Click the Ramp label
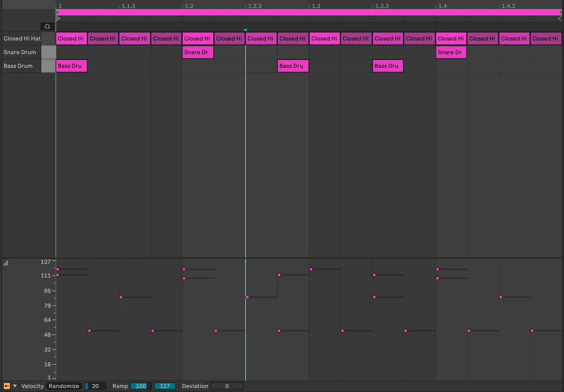The image size is (564, 392). (x=120, y=386)
